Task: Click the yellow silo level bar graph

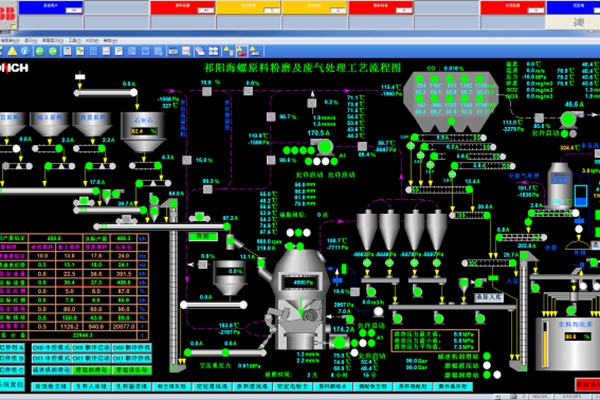Action: click(545, 346)
